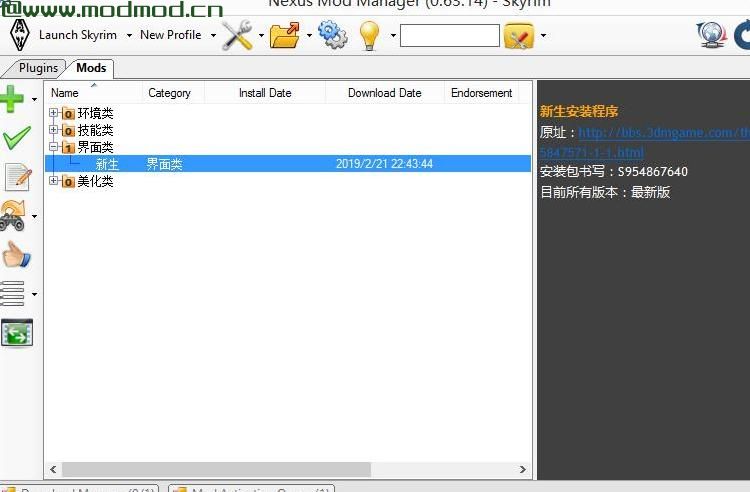Screen dimensions: 750x492
Task: Click the 新生安装程序 title text
Action: pos(579,111)
